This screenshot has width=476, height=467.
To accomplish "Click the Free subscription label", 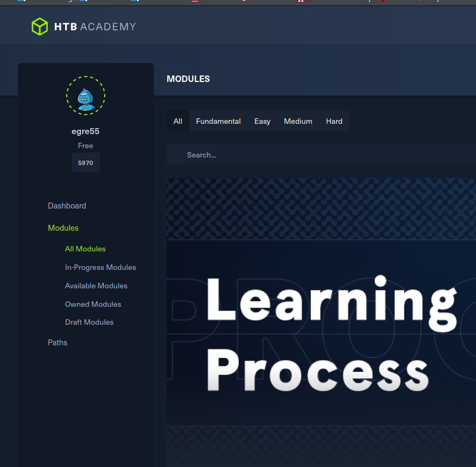I will pos(85,146).
